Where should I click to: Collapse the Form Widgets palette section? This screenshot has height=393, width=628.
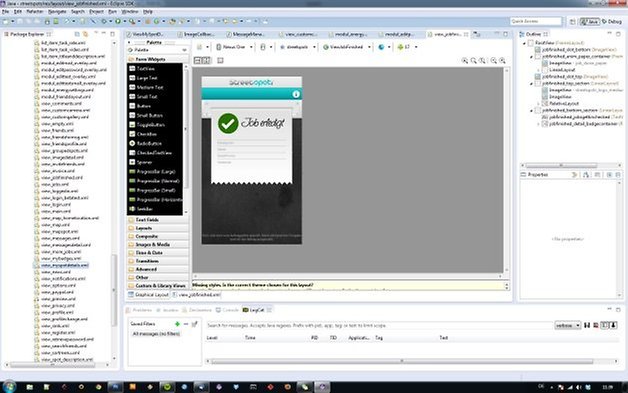pyautogui.click(x=158, y=59)
